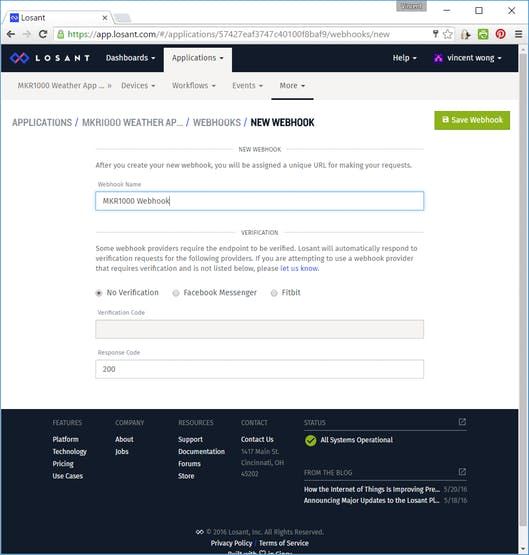Click the Save Webhook button
This screenshot has width=529, height=555.
[472, 120]
